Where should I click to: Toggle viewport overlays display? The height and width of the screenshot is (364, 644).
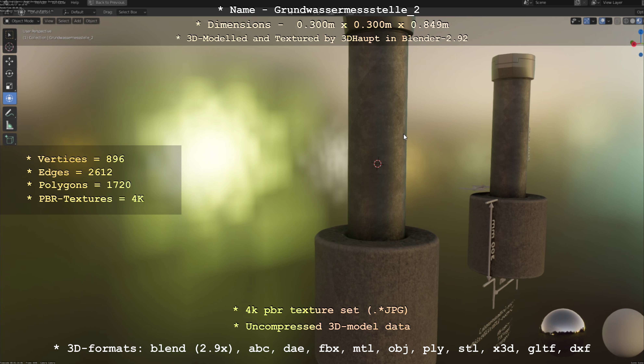[602, 21]
